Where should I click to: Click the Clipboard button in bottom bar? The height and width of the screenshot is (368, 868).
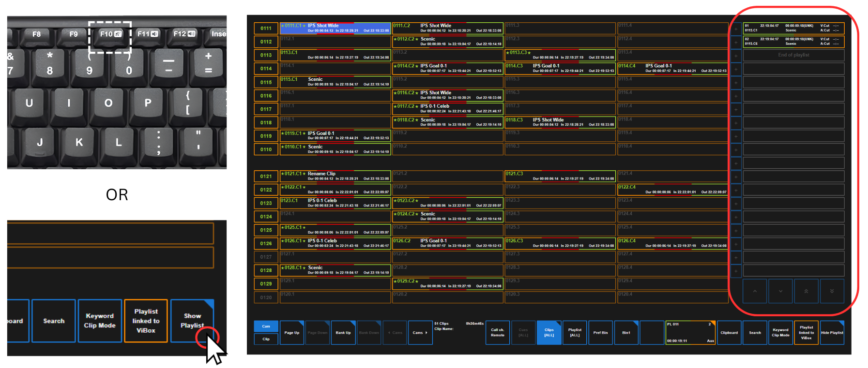pos(729,333)
